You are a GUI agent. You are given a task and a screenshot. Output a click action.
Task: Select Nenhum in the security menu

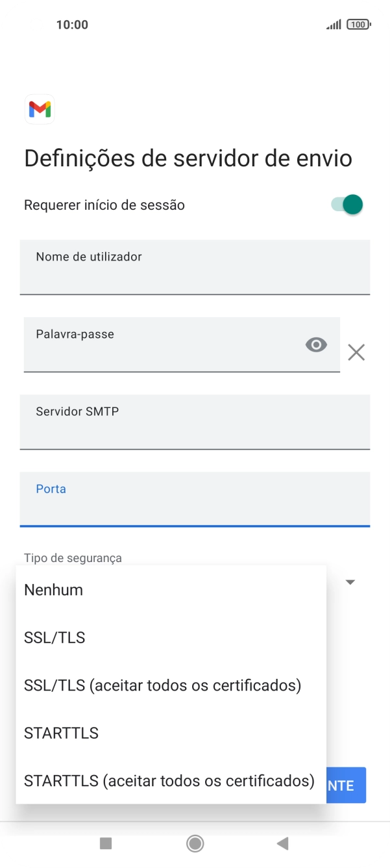(x=53, y=590)
